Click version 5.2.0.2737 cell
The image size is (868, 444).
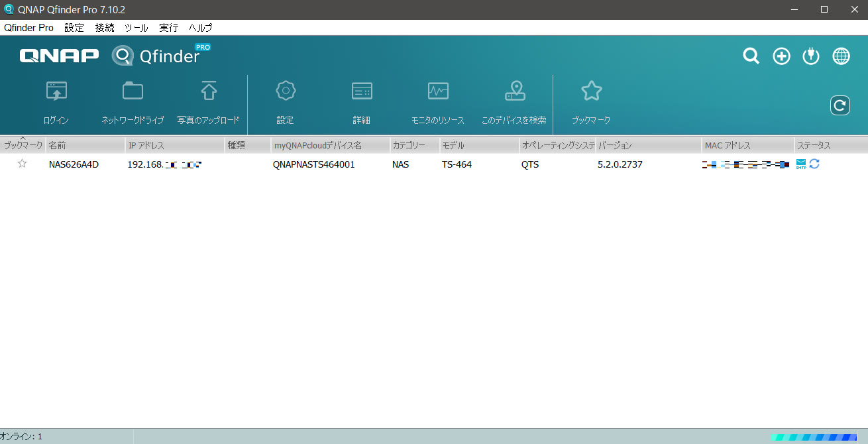point(620,164)
